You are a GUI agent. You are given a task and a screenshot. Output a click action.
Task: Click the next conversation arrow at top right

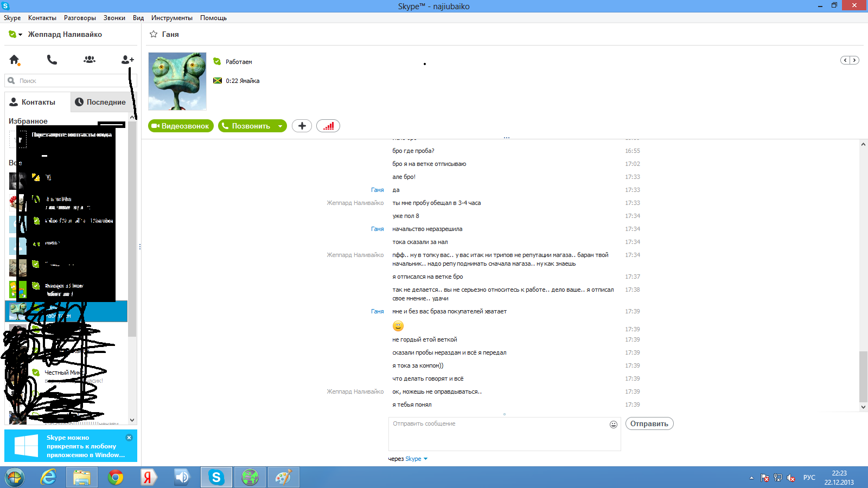(x=854, y=60)
